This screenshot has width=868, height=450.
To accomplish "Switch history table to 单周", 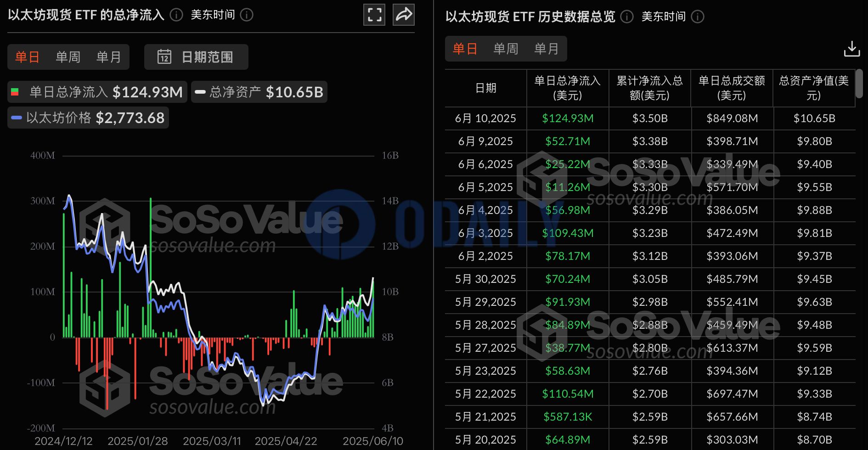I will (506, 49).
